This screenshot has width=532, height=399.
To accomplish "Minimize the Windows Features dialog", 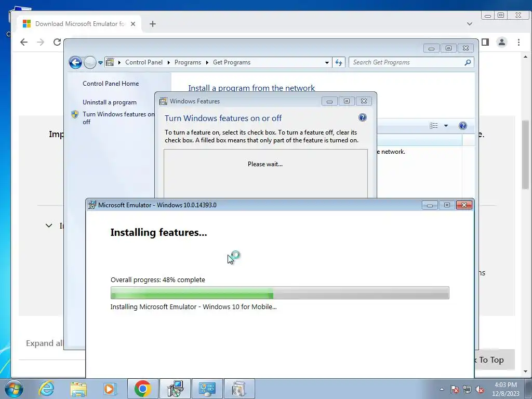I will (329, 101).
